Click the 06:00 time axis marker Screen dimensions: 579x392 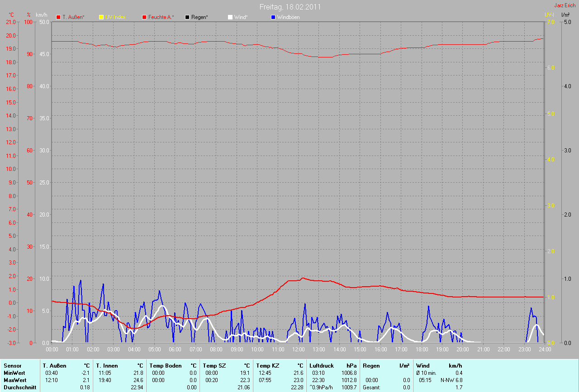175,349
